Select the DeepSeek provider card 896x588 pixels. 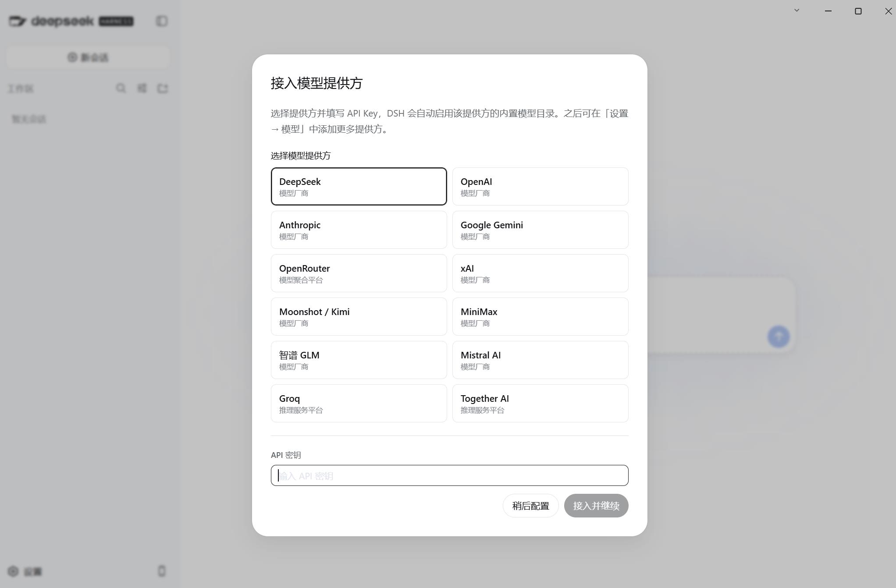coord(359,186)
